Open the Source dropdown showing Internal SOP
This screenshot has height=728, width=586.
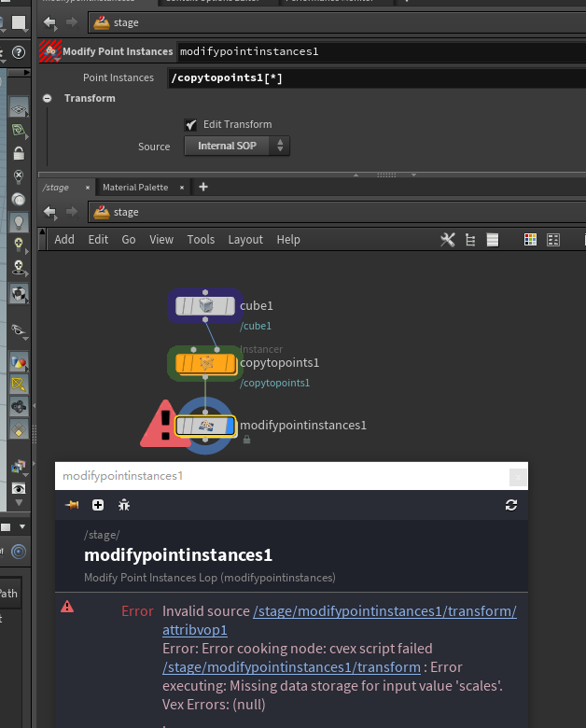(237, 146)
